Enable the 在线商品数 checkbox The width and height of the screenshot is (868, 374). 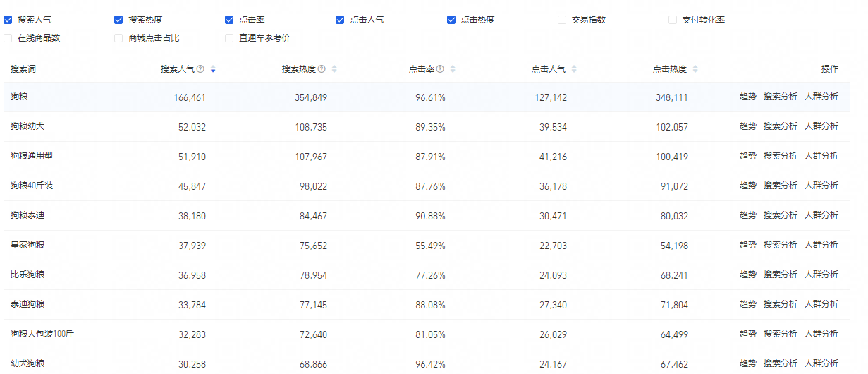8,38
